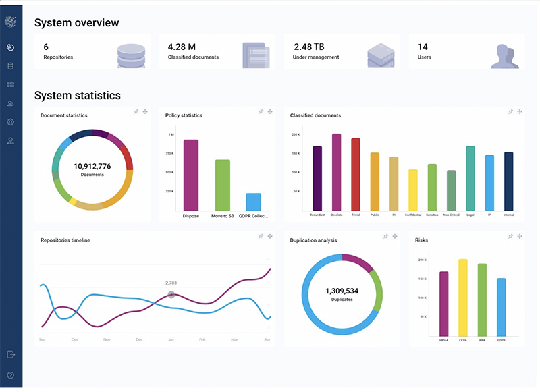Click the yellow CCPA bar in Risks
This screenshot has width=540, height=392.
[x=463, y=298]
